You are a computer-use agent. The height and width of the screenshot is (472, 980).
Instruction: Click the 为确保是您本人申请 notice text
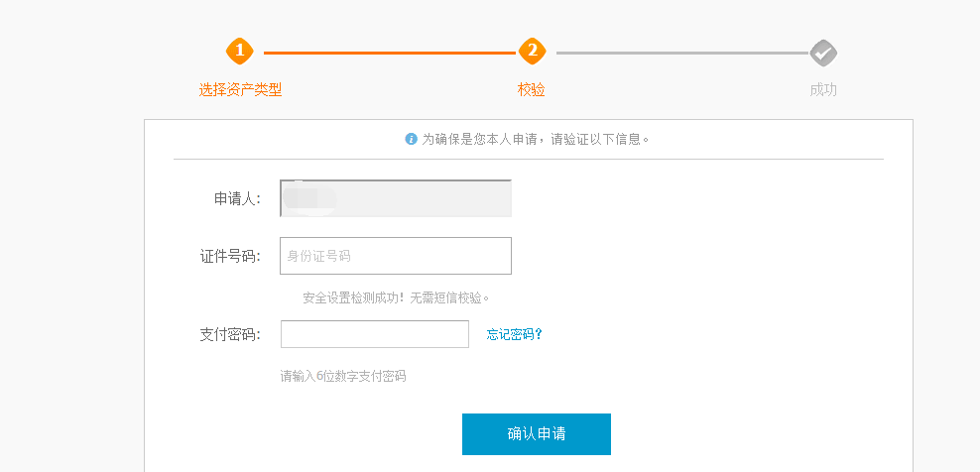(x=536, y=139)
